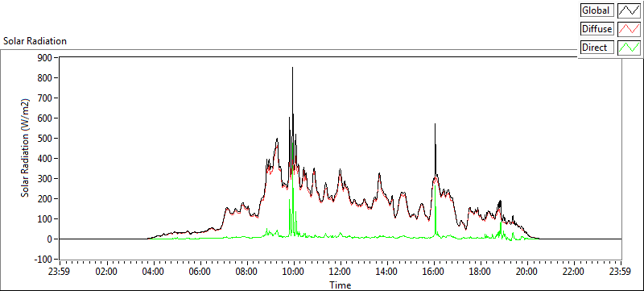The image size is (644, 291).
Task: Select the Direct legend label
Action: pyautogui.click(x=597, y=48)
